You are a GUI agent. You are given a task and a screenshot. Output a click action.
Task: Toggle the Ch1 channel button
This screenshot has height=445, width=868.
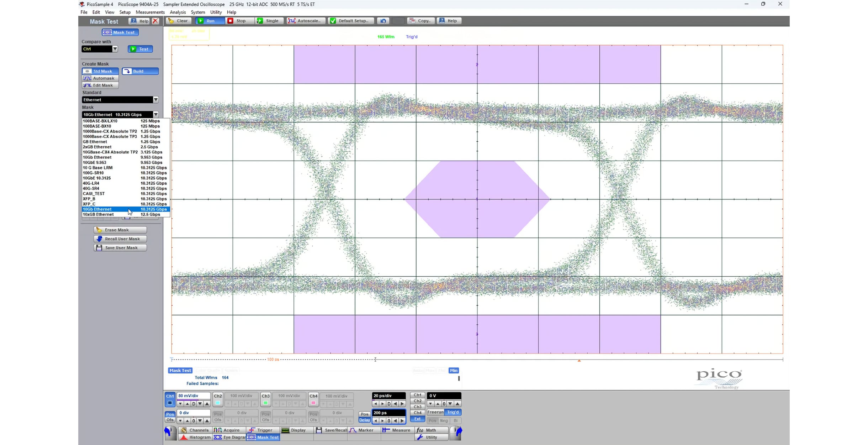[x=170, y=399]
